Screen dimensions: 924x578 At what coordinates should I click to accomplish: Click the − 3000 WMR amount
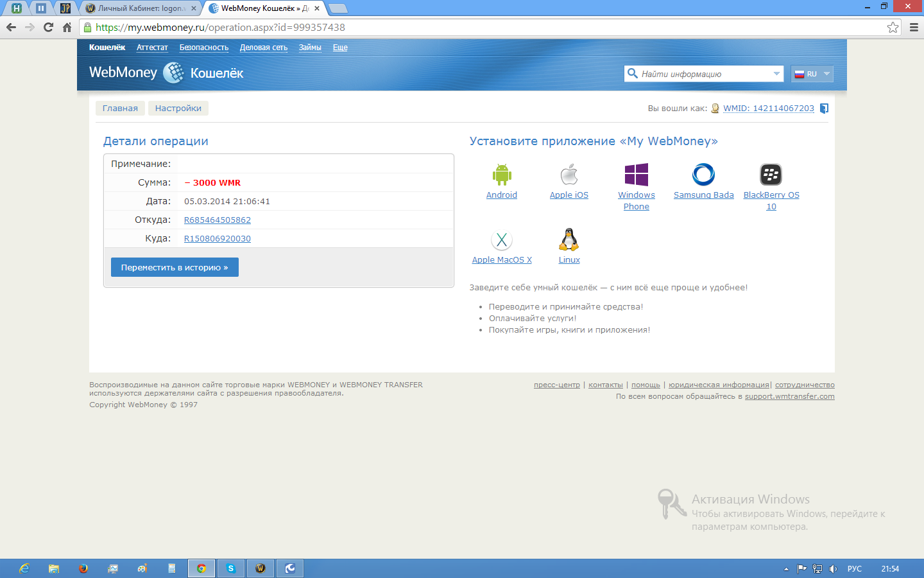[x=212, y=182]
